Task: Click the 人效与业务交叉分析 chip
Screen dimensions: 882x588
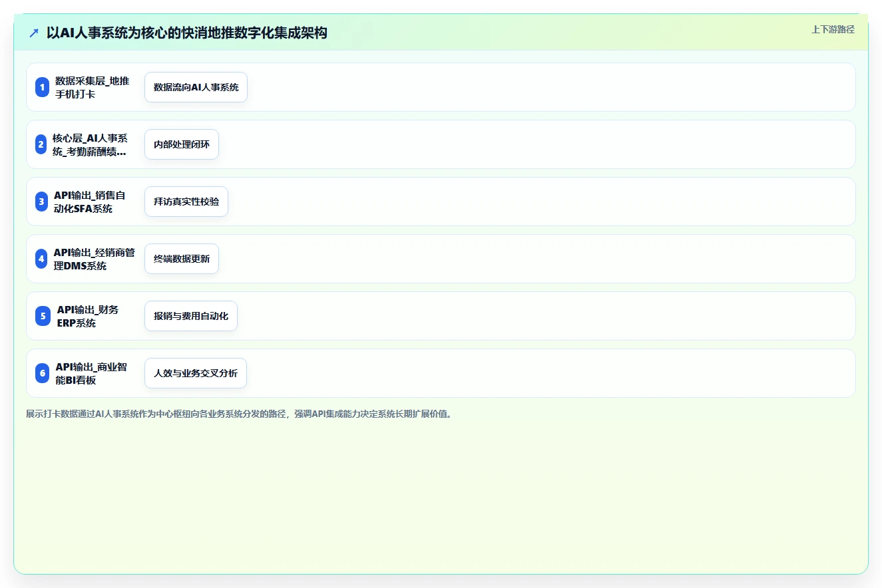Action: pyautogui.click(x=196, y=373)
